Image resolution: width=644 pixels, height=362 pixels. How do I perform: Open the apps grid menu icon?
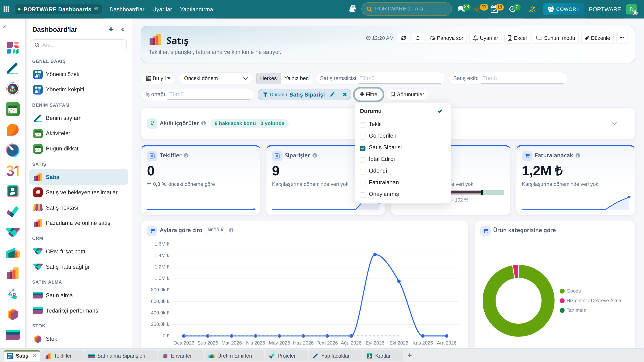pyautogui.click(x=6, y=9)
